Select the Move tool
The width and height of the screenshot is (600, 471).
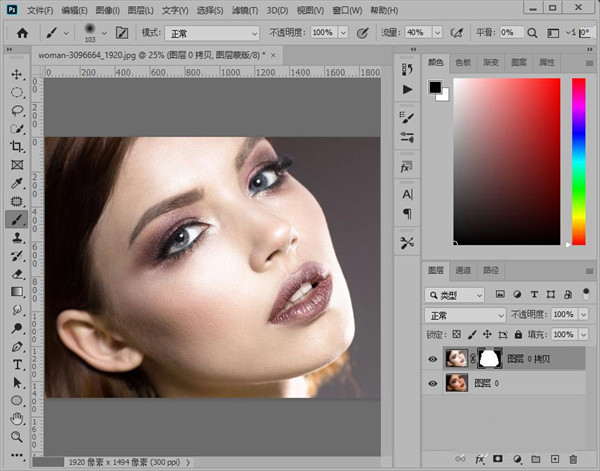(x=17, y=75)
